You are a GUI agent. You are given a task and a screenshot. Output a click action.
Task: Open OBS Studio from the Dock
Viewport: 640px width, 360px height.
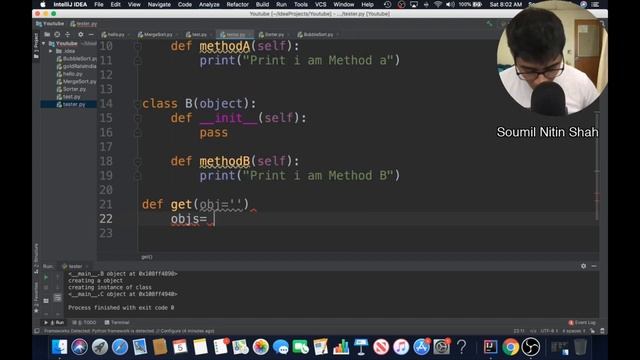point(530,347)
